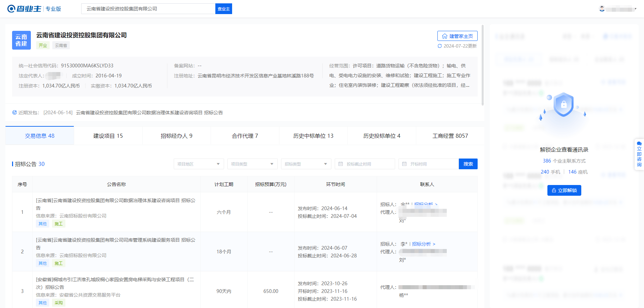The image size is (644, 308).
Task: Click the 注册地址 address text
Action: click(x=256, y=76)
